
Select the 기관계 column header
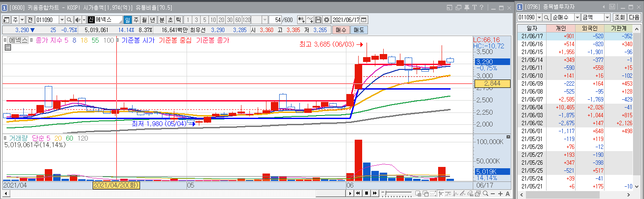(x=619, y=28)
